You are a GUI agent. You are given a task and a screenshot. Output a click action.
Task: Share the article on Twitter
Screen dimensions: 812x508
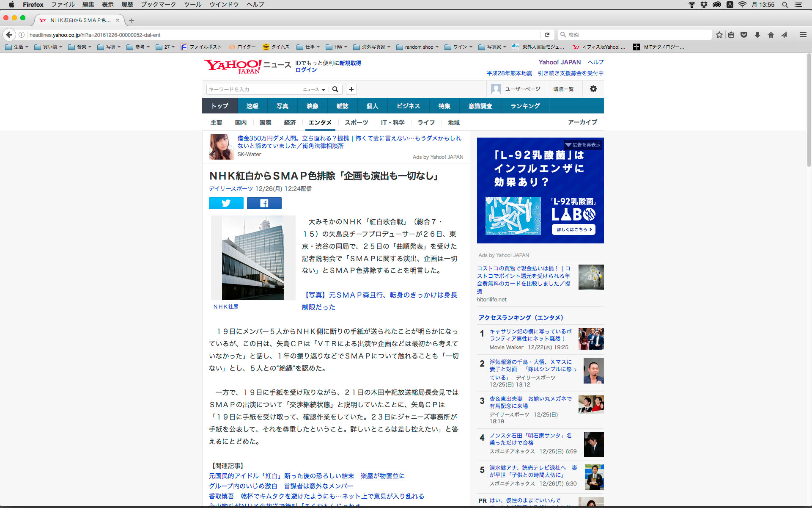[x=226, y=203]
